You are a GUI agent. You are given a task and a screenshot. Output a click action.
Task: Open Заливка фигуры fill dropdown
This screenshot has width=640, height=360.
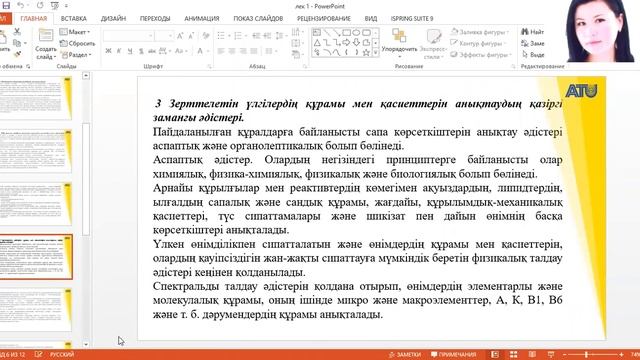pos(480,31)
